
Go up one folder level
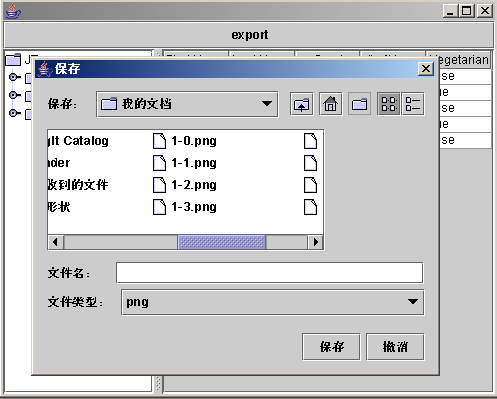tap(302, 104)
